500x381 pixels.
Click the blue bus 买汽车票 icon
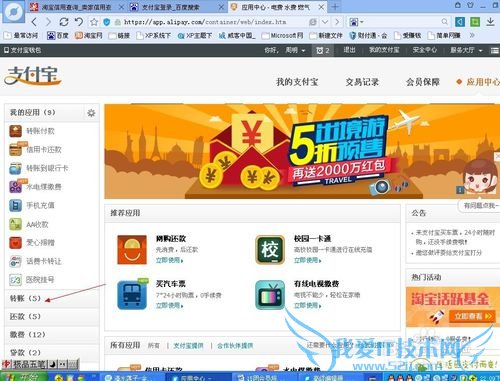[x=132, y=295]
